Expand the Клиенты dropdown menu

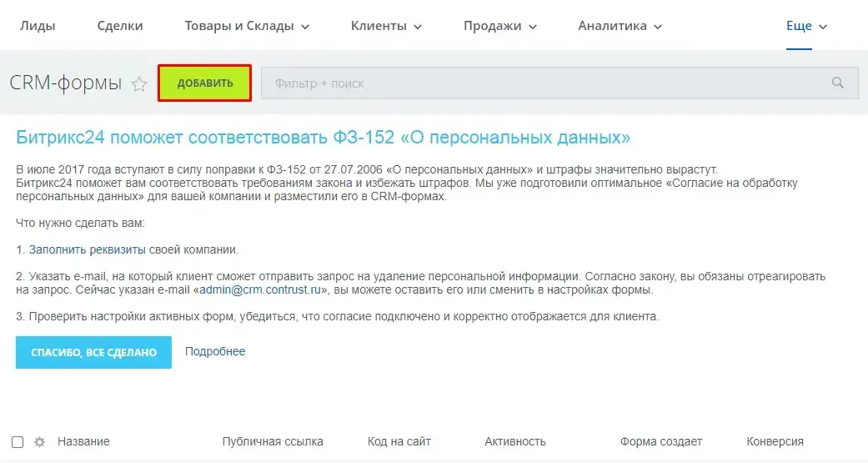[x=386, y=26]
